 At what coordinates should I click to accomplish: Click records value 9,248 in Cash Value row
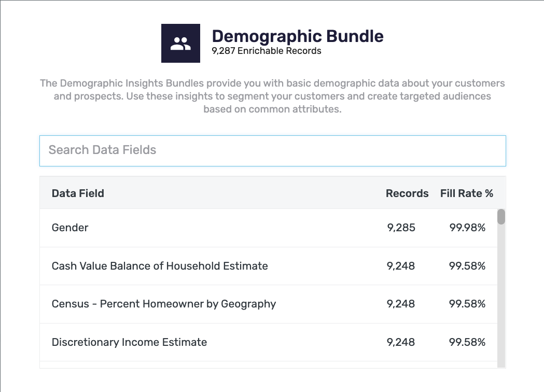tap(401, 266)
